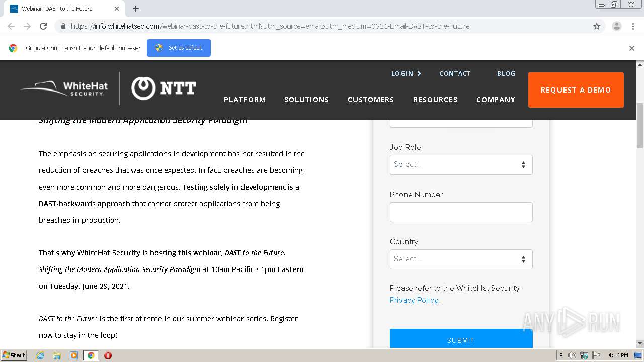Viewport: 644px width, 362px height.
Task: Click the clock showing 4:16 PM
Action: 618,355
